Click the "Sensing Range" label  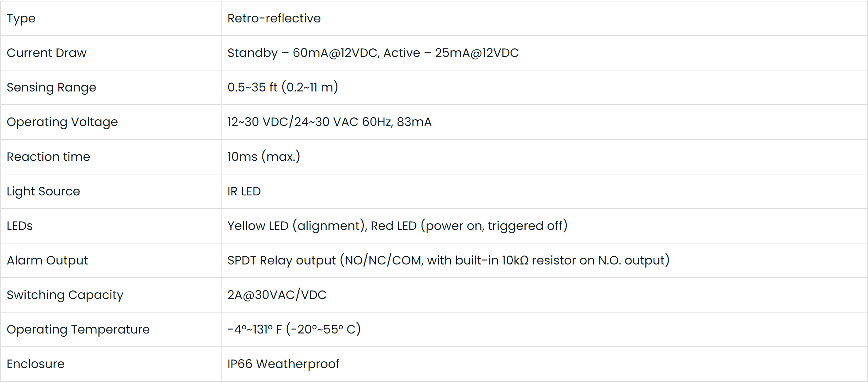coord(51,88)
